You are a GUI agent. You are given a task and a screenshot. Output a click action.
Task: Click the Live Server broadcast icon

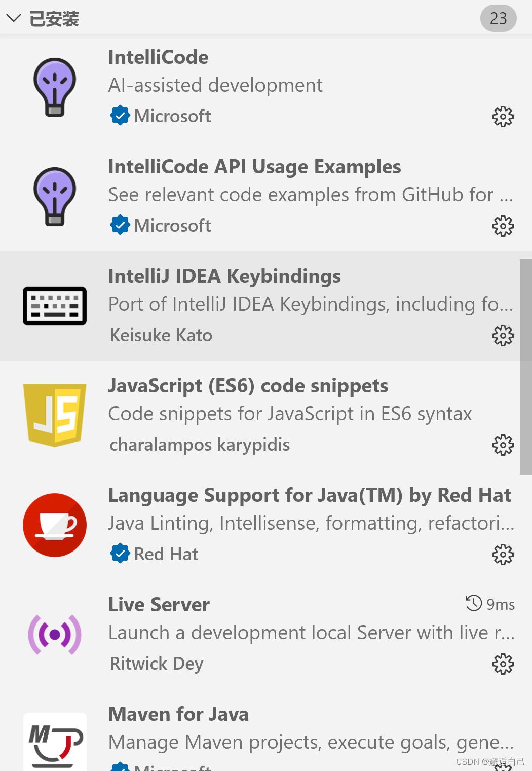click(x=55, y=635)
